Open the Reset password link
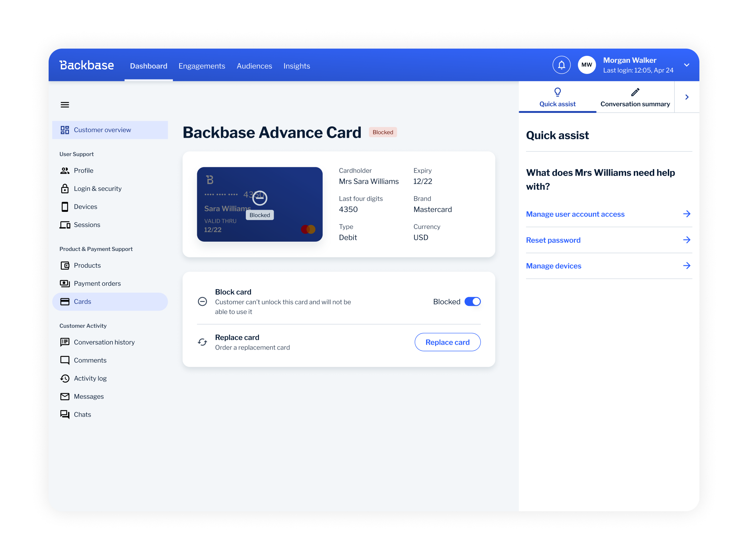The height and width of the screenshot is (560, 748). tap(553, 240)
